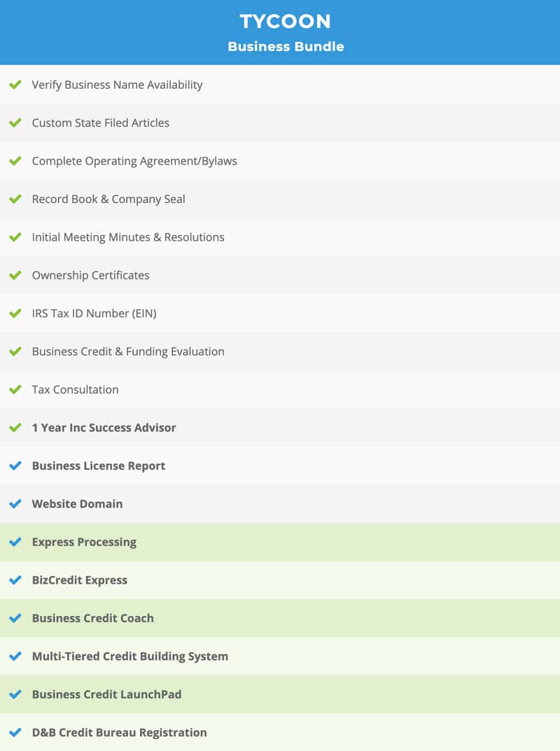
Task: Click the Business Credit & Funding Evaluation text
Action: click(x=128, y=351)
